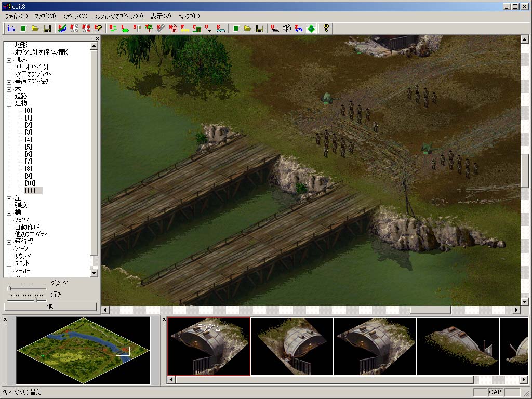Open help via question mark icon
This screenshot has width=532, height=399.
(326, 29)
